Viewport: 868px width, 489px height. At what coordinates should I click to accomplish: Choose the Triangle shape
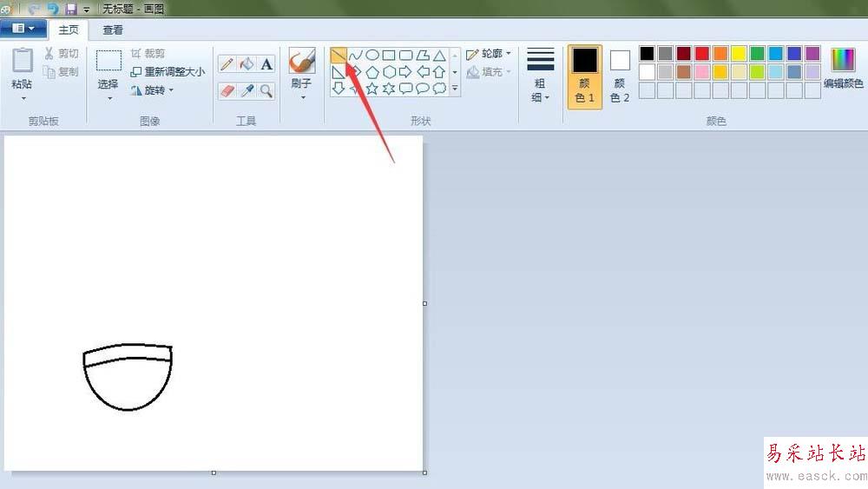[439, 55]
